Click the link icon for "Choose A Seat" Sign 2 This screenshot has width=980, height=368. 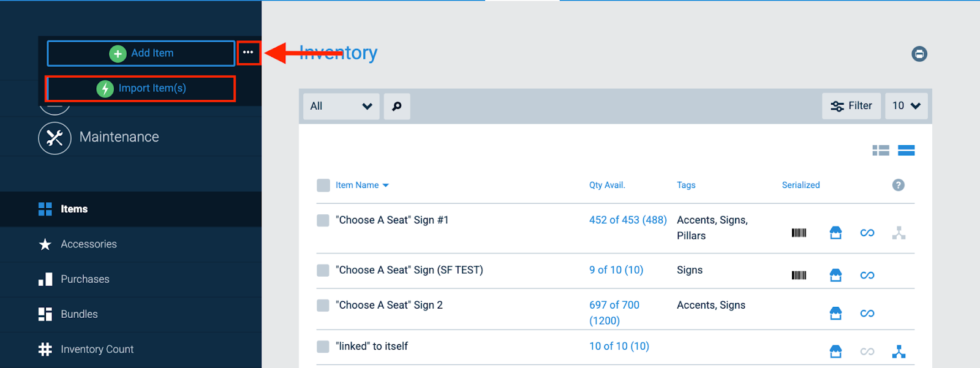click(x=867, y=313)
